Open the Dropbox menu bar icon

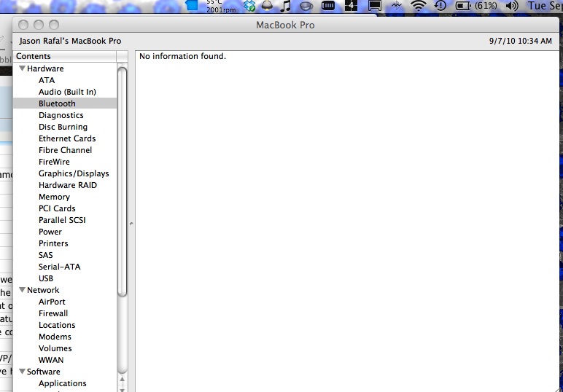pyautogui.click(x=249, y=5)
